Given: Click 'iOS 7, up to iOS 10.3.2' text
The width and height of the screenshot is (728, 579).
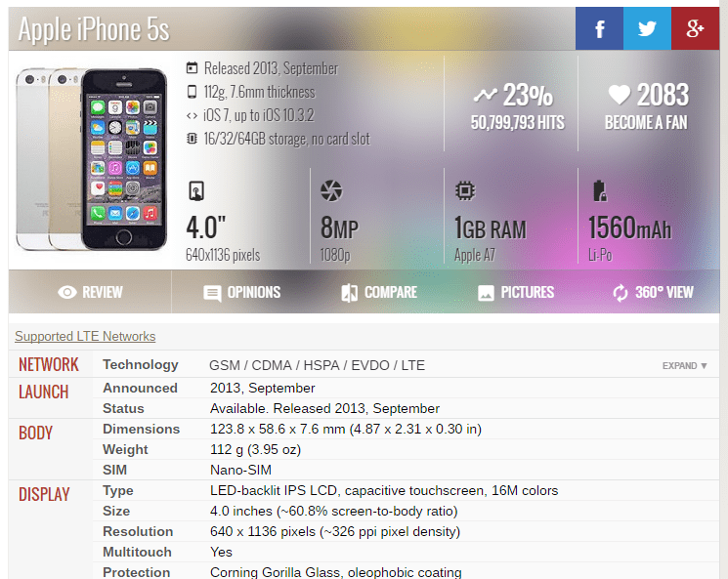Looking at the screenshot, I should tap(259, 115).
